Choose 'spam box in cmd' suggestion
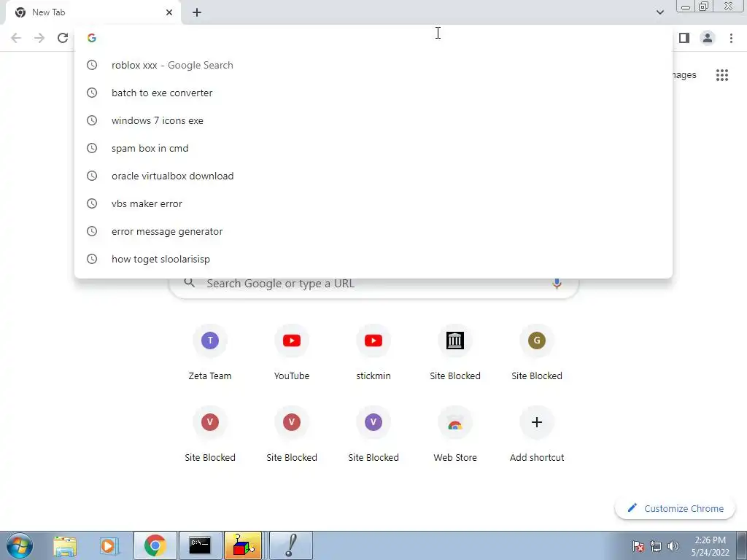Image resolution: width=747 pixels, height=560 pixels. pos(373,148)
